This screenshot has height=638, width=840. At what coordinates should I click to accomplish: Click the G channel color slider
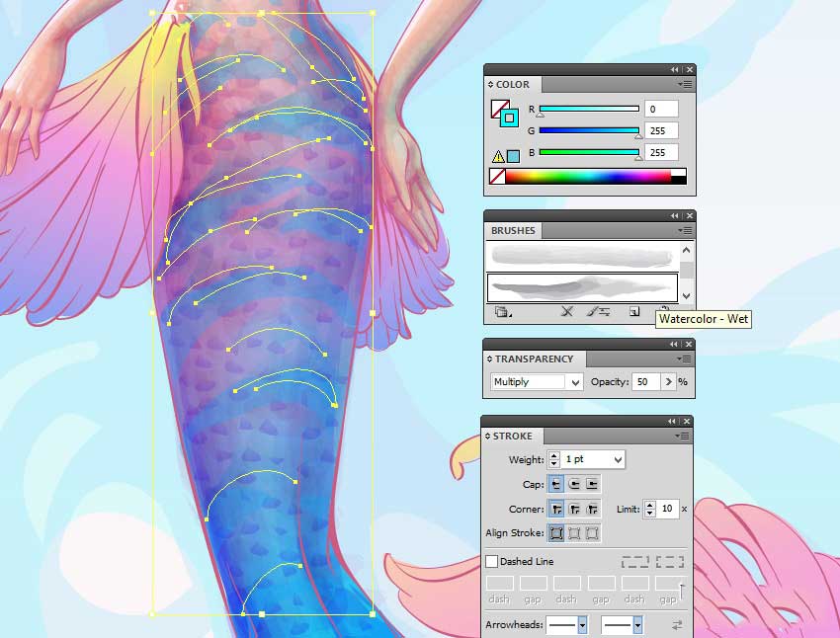(589, 130)
